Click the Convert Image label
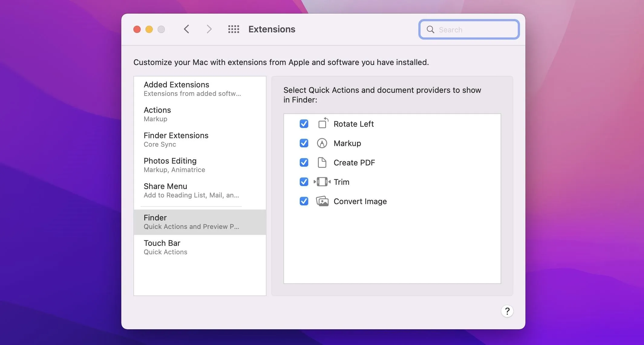The image size is (644, 345). point(360,201)
